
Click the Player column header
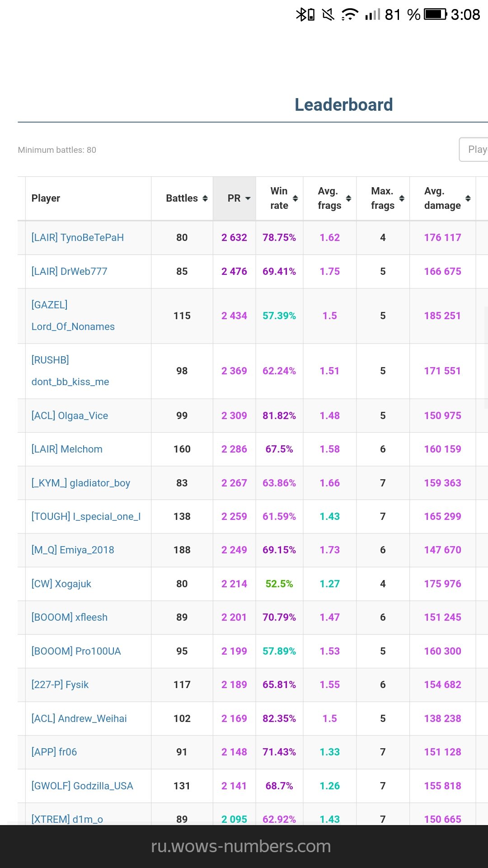[89, 198]
